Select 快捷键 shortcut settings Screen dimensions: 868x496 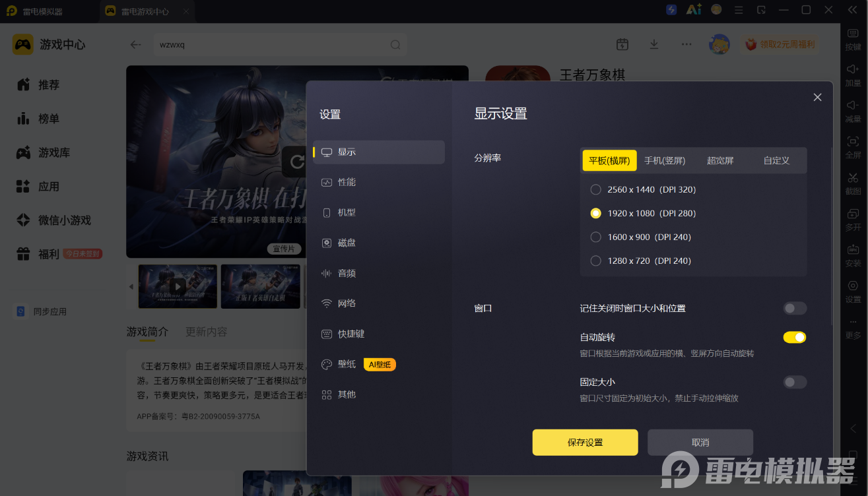[379, 334]
